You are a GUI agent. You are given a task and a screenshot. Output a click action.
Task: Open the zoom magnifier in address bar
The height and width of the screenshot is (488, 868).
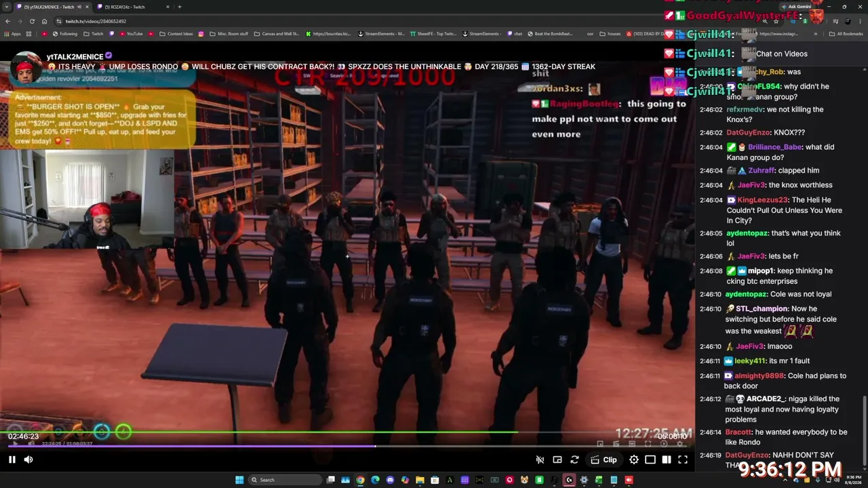tap(765, 21)
